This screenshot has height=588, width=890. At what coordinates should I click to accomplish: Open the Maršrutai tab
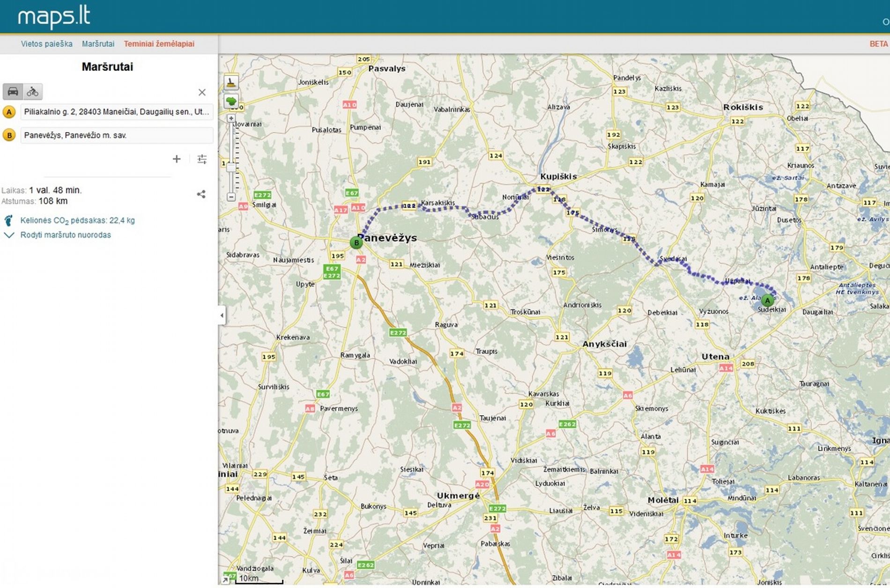click(x=98, y=44)
